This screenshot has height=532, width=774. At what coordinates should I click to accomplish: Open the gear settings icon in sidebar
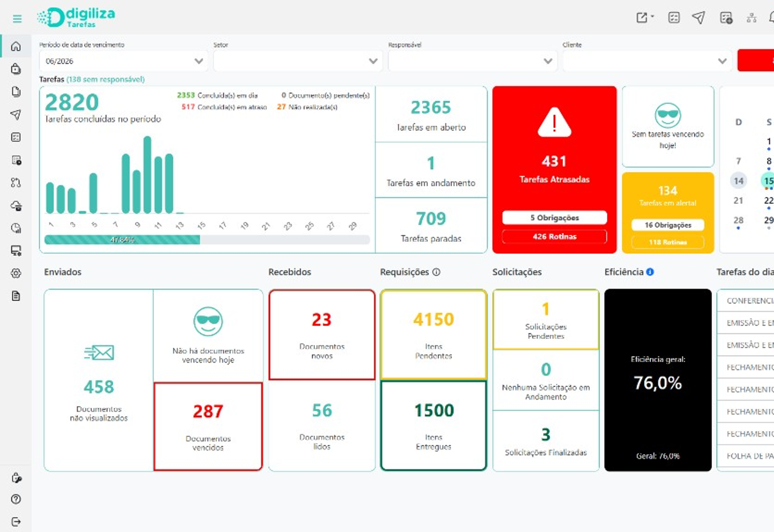click(16, 273)
